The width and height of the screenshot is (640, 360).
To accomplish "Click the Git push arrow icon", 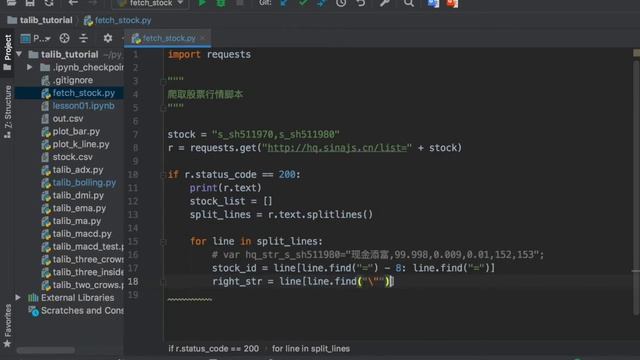I will 322,3.
